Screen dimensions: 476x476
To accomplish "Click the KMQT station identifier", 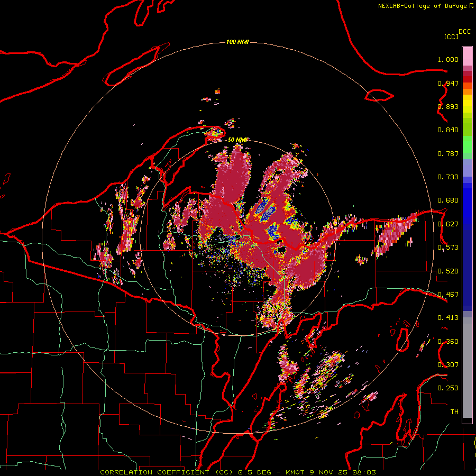I will (x=296, y=472).
